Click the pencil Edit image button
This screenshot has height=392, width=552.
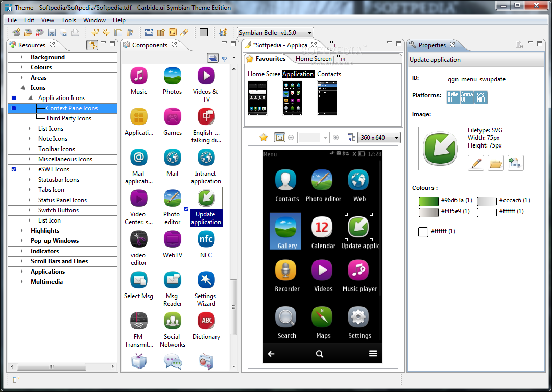(476, 163)
